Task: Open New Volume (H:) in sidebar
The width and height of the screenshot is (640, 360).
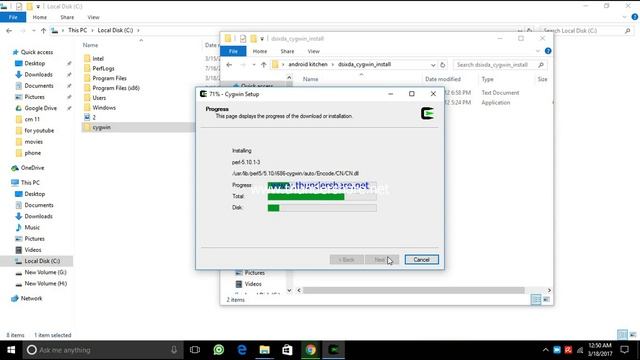Action: coord(45,284)
